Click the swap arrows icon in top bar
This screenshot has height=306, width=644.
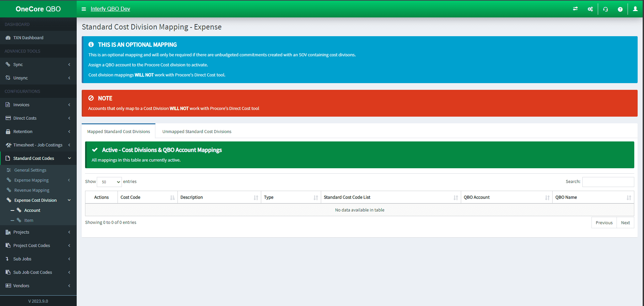coord(575,9)
